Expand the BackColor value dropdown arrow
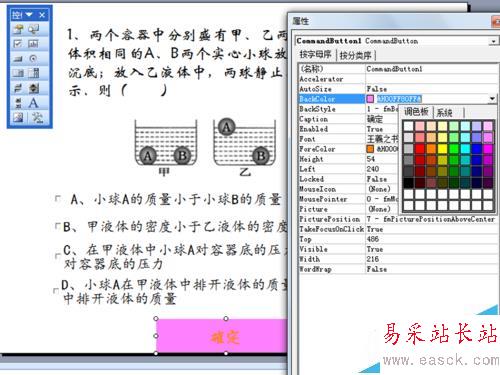This screenshot has width=500, height=375. coord(492,99)
